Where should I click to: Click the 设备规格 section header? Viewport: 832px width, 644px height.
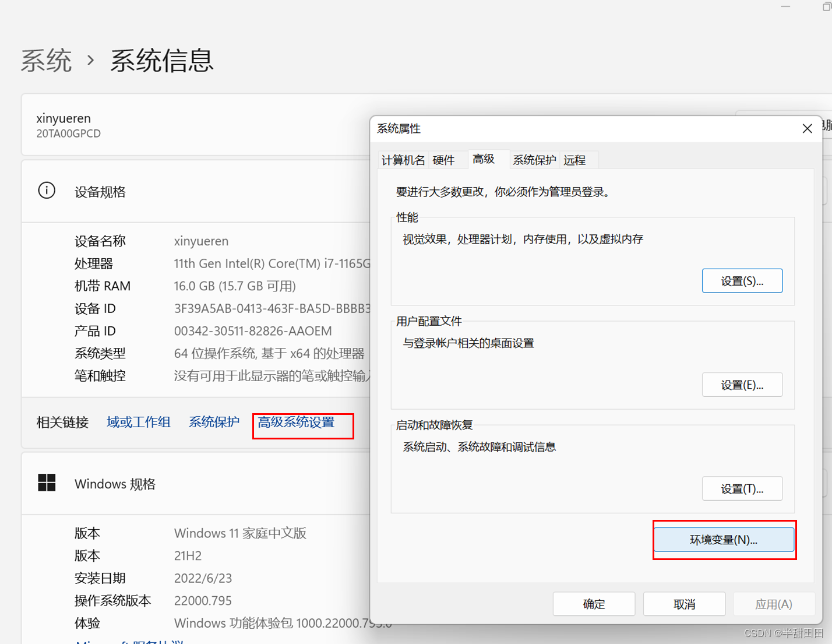pyautogui.click(x=100, y=192)
